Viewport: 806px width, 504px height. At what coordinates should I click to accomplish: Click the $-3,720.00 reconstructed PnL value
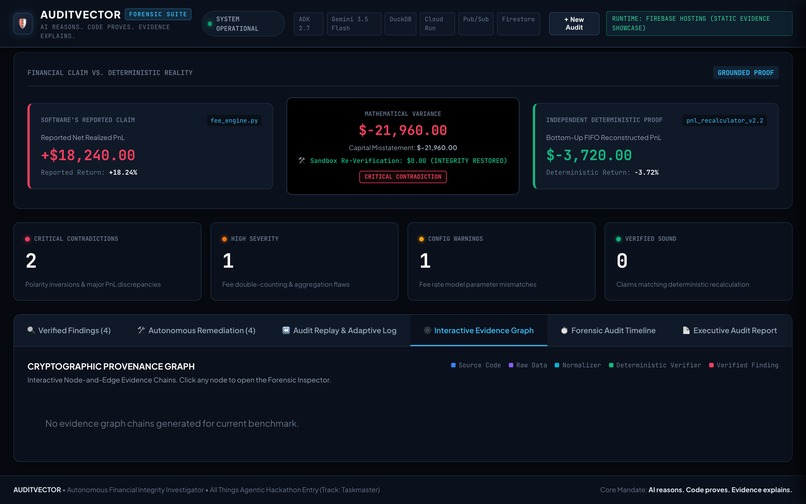(x=589, y=155)
